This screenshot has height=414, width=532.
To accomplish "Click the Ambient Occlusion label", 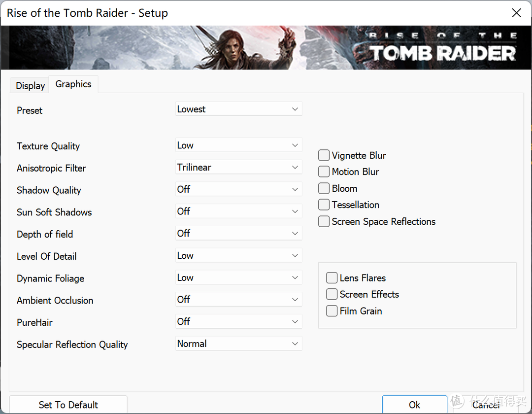I will coord(55,301).
